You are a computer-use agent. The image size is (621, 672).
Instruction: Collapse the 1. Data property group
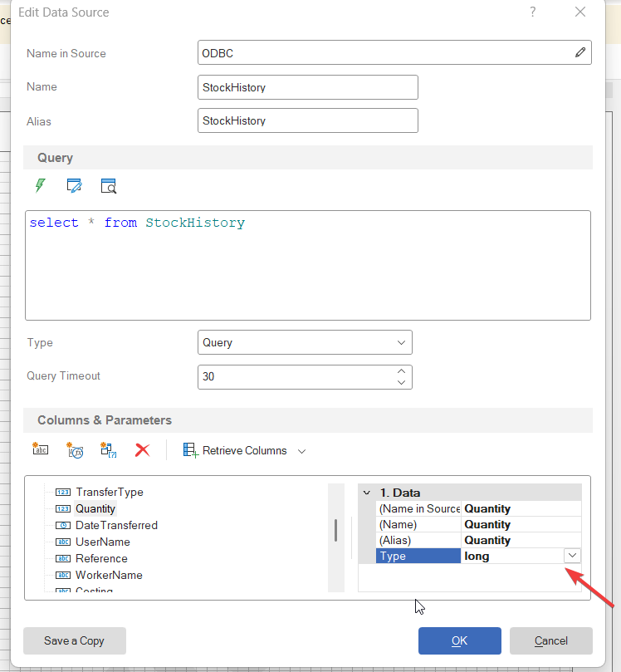[x=367, y=493]
